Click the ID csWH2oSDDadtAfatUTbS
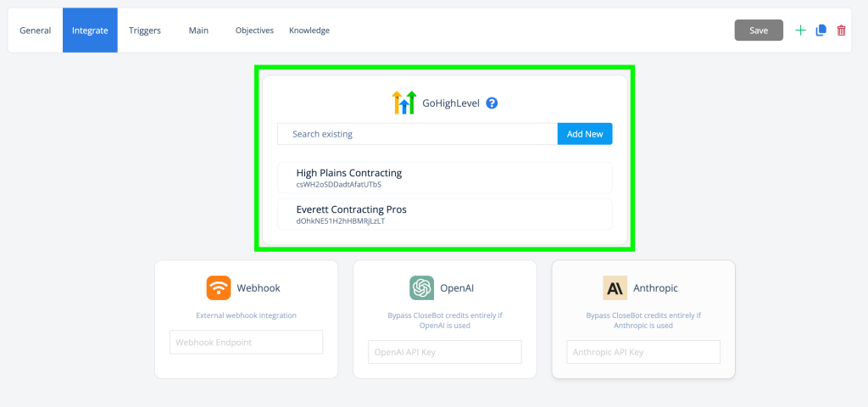868x407 pixels. click(339, 184)
